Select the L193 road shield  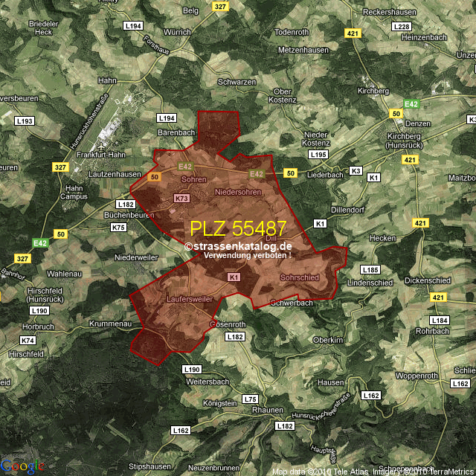pos(25,120)
